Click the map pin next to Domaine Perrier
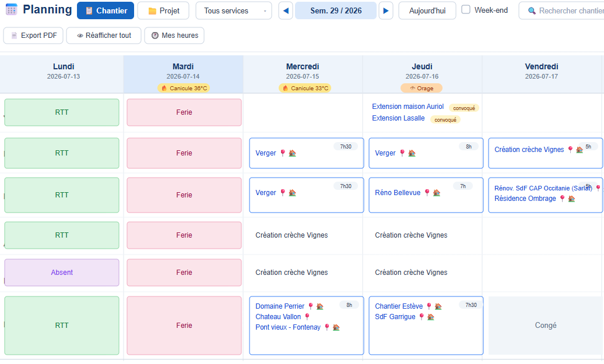The image size is (604, 364). [x=311, y=306]
